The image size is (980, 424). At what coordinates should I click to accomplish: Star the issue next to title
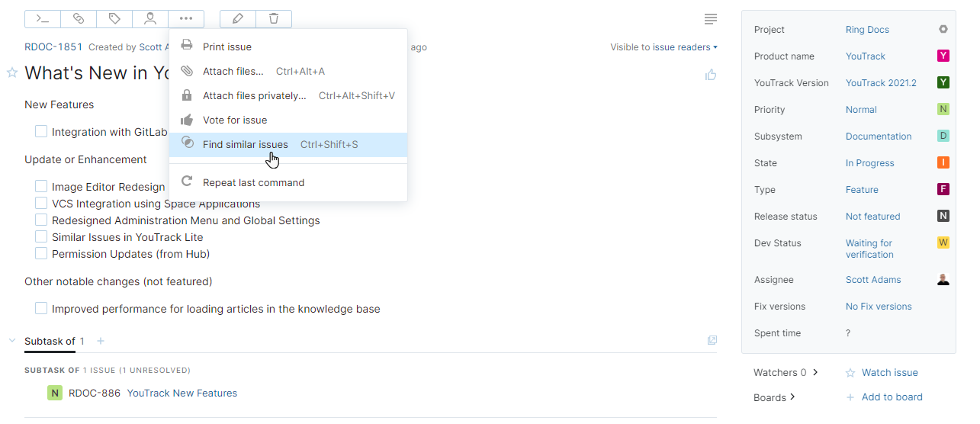pos(12,72)
